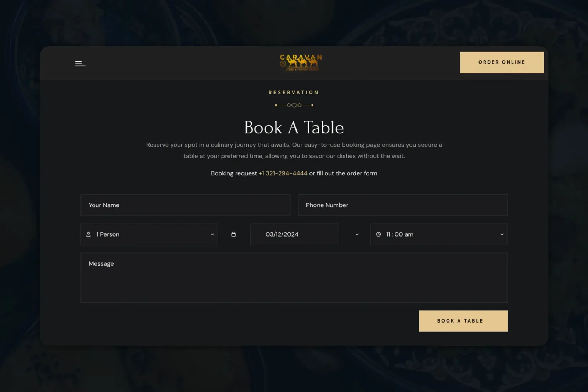Focus the Your Name input field
The width and height of the screenshot is (588, 392).
tap(186, 205)
